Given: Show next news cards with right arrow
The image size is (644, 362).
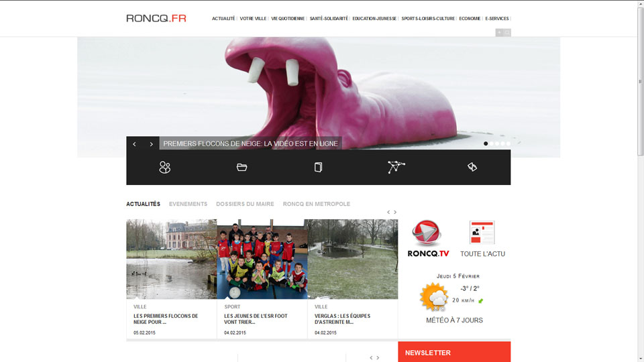Looking at the screenshot, I should pos(395,213).
